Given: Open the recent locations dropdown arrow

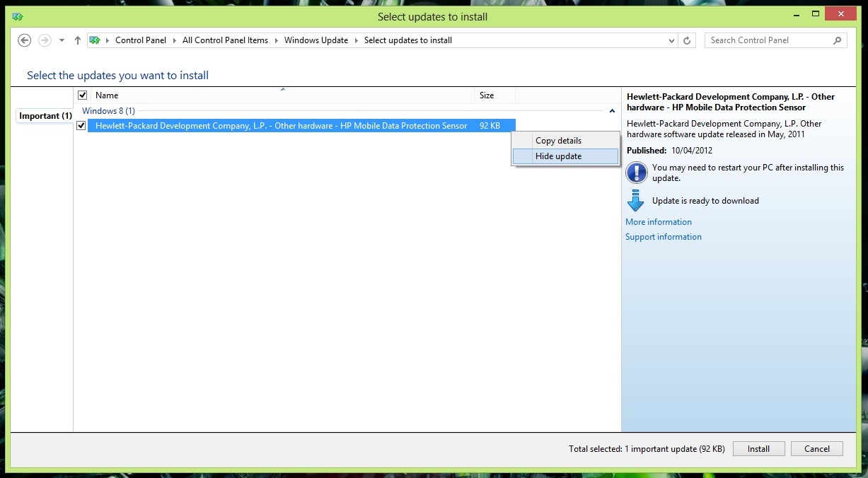Looking at the screenshot, I should [x=62, y=41].
